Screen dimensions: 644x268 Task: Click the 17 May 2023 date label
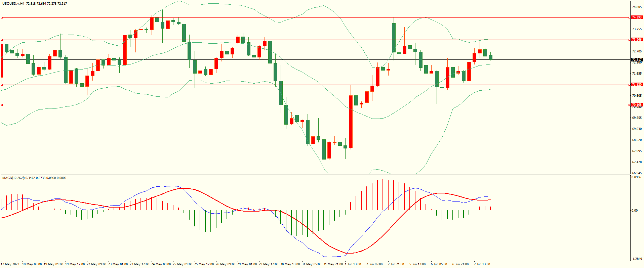[10, 264]
